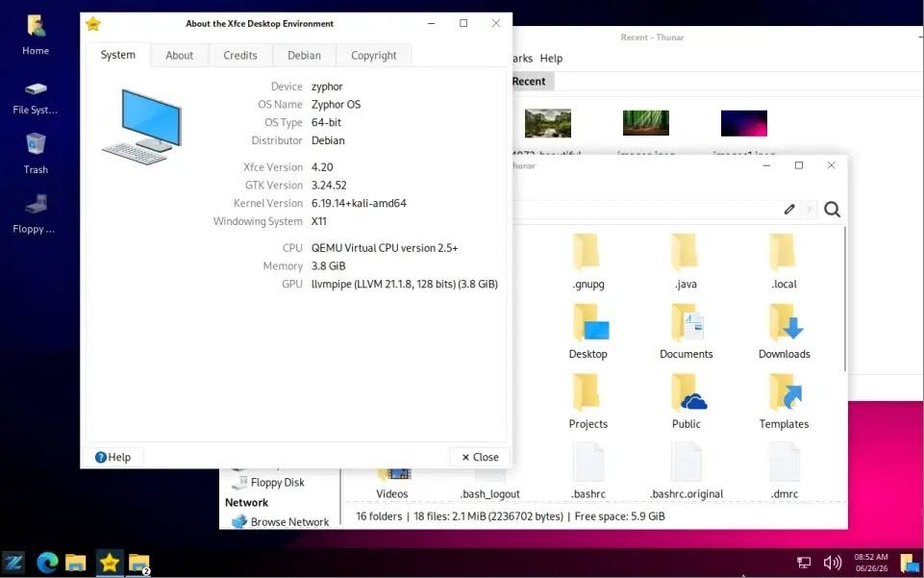The width and height of the screenshot is (924, 578).
Task: Switch to the System tab
Action: (118, 55)
